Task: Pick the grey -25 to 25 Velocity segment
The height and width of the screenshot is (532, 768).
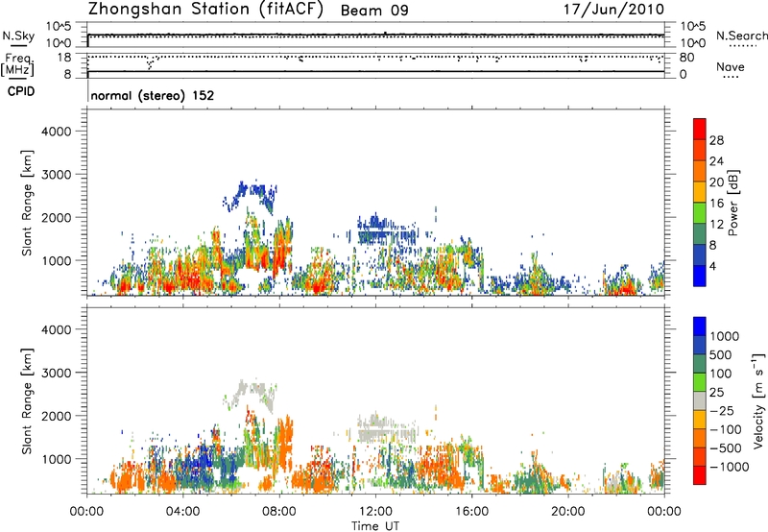Action: (x=700, y=400)
